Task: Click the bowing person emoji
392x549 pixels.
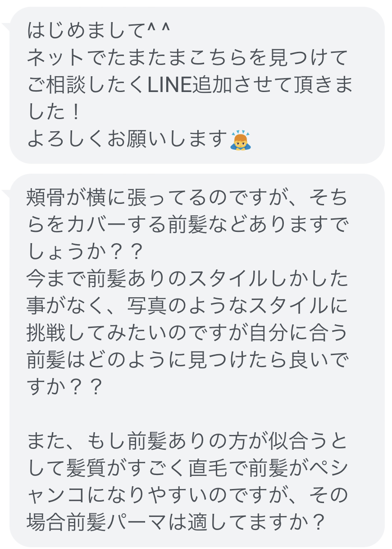Action: 240,140
